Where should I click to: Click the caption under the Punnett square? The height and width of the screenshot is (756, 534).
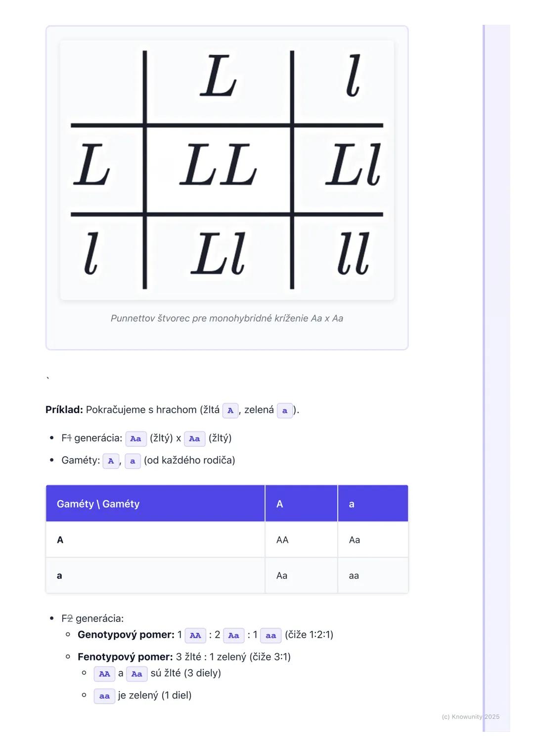[x=227, y=318]
